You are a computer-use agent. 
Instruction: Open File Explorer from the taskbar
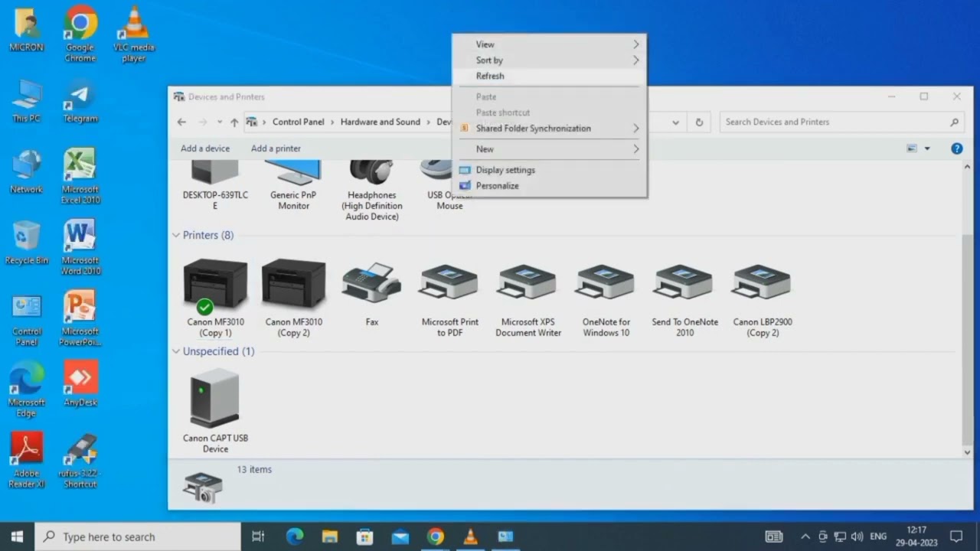pyautogui.click(x=330, y=536)
